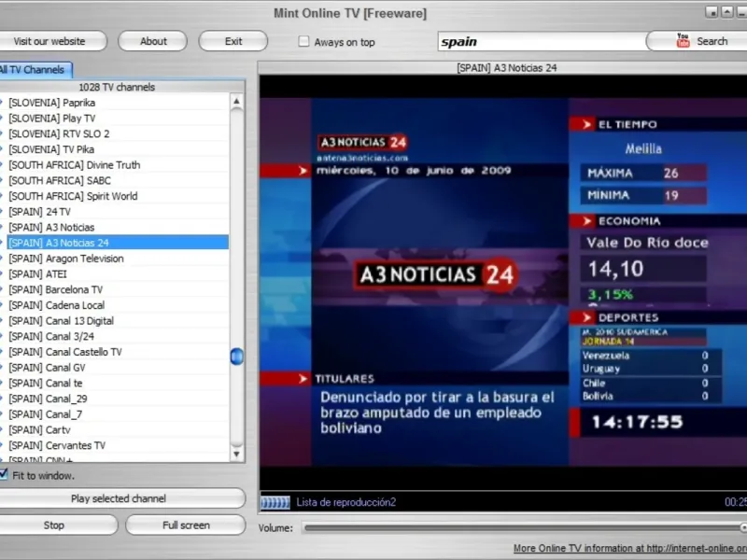Viewport: 747px width, 560px height.
Task: Click Play selected channel button
Action: [x=122, y=498]
